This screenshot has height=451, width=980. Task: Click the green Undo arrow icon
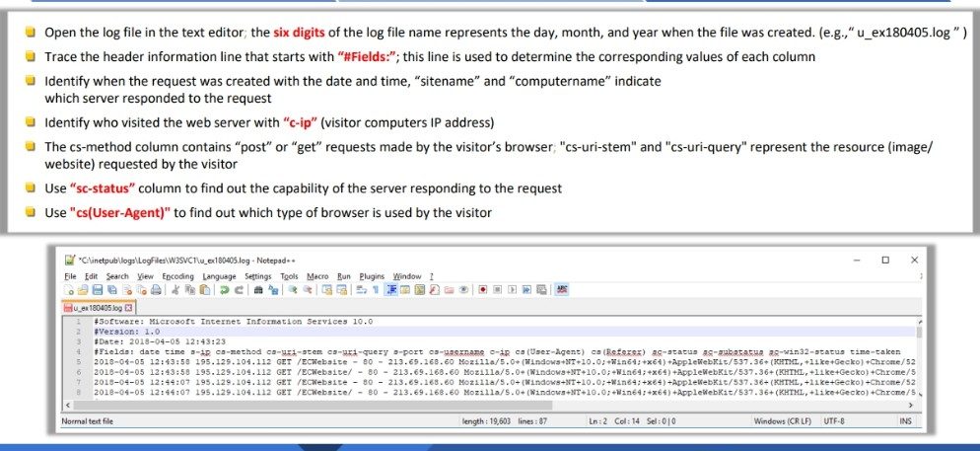tap(225, 289)
